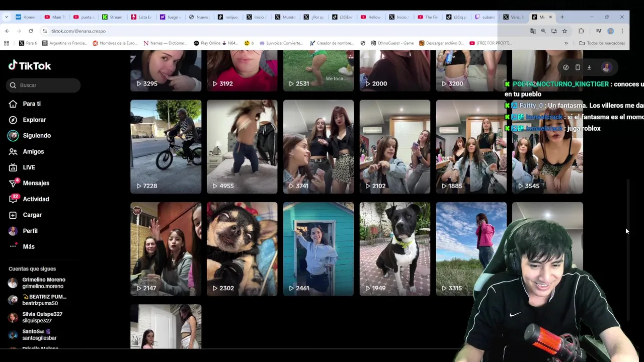This screenshot has width=644, height=362.
Task: Open Argentina vs Francia bookmark
Action: (x=64, y=43)
